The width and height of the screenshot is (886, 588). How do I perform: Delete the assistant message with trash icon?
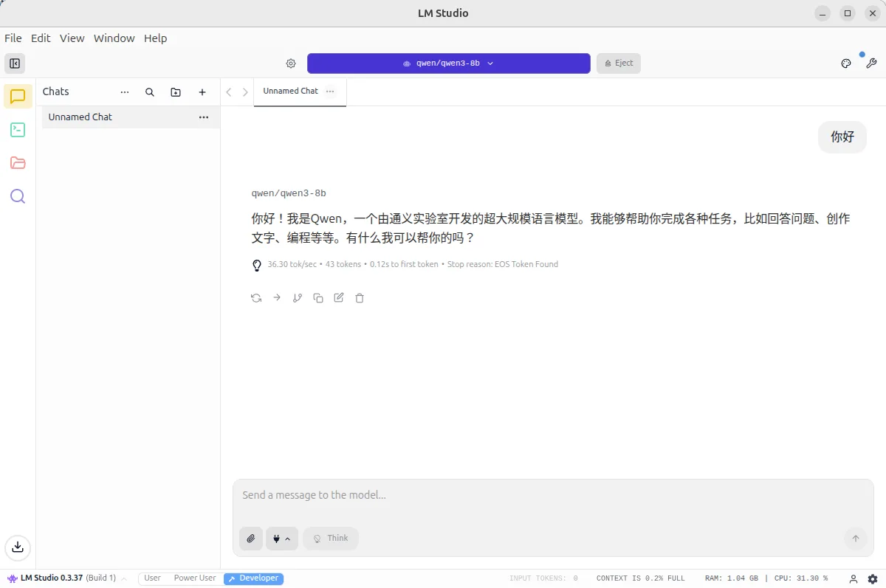tap(360, 298)
